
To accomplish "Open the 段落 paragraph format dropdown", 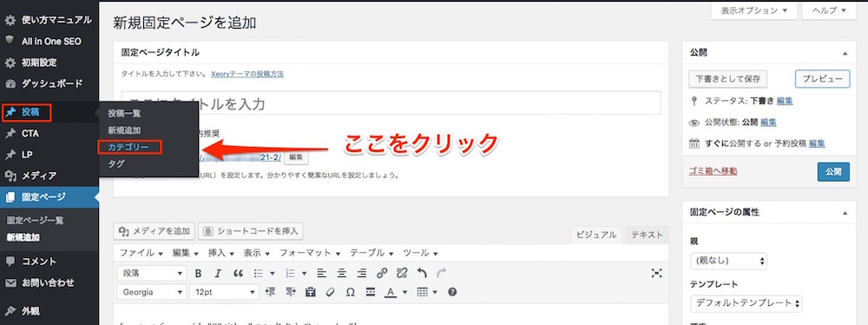I will (x=152, y=273).
